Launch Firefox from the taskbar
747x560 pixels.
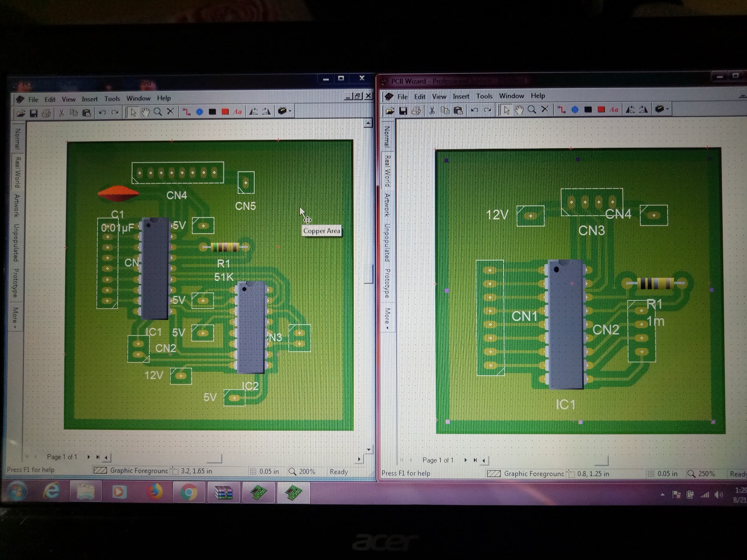tap(155, 492)
